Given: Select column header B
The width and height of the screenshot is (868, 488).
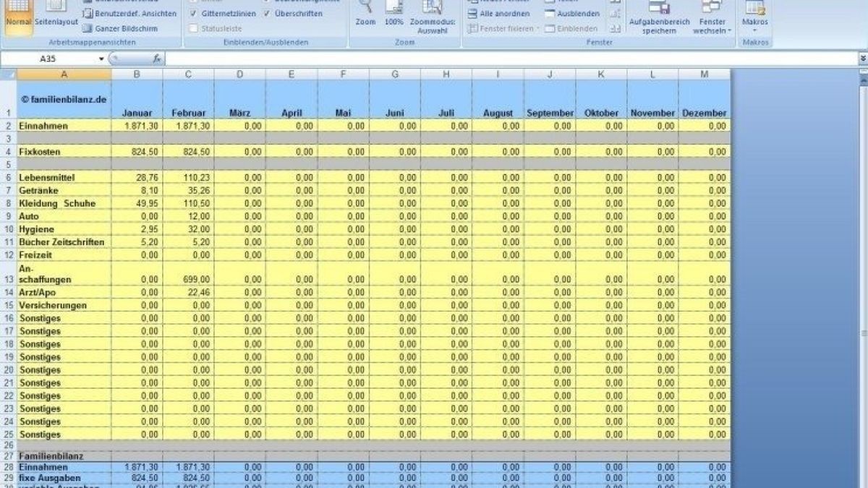Looking at the screenshot, I should point(137,74).
